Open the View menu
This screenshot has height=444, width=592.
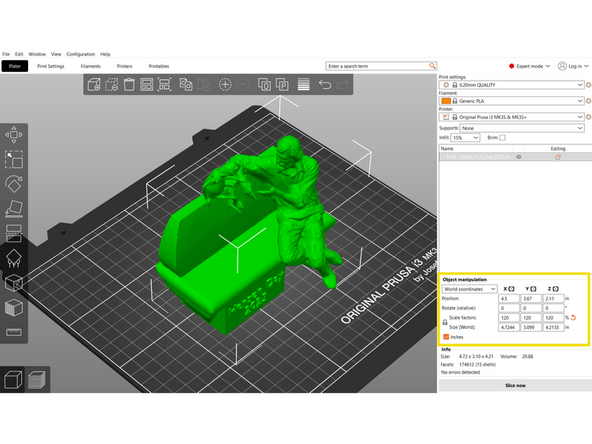[x=56, y=54]
